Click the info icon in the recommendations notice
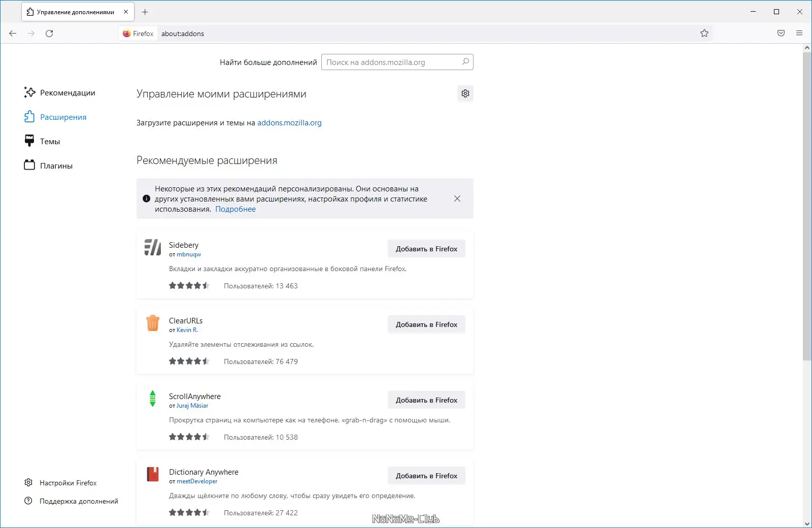 point(146,199)
